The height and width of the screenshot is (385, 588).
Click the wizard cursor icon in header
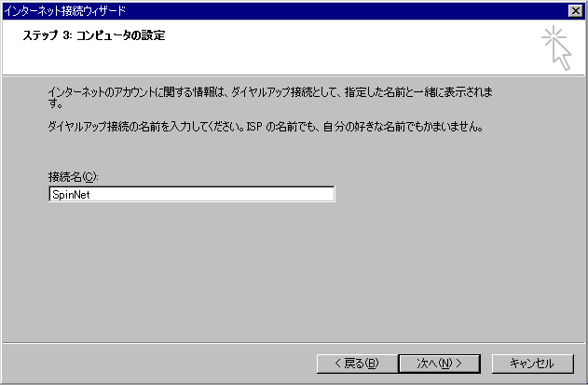click(556, 48)
